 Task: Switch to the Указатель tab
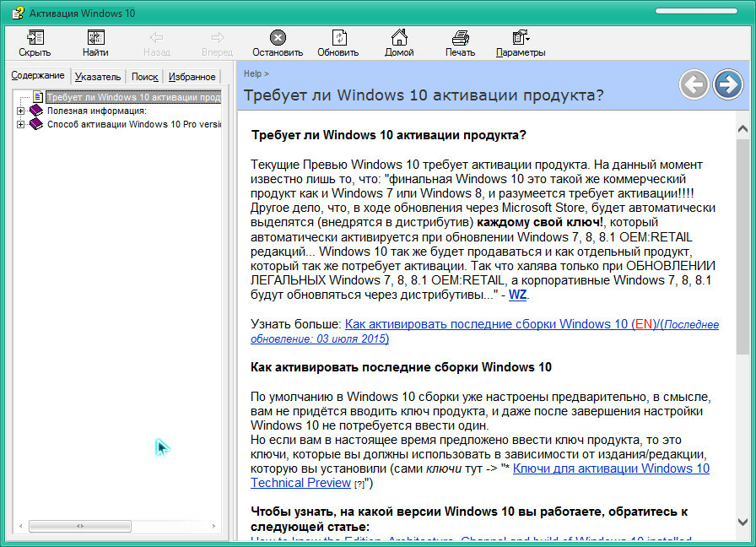click(98, 77)
